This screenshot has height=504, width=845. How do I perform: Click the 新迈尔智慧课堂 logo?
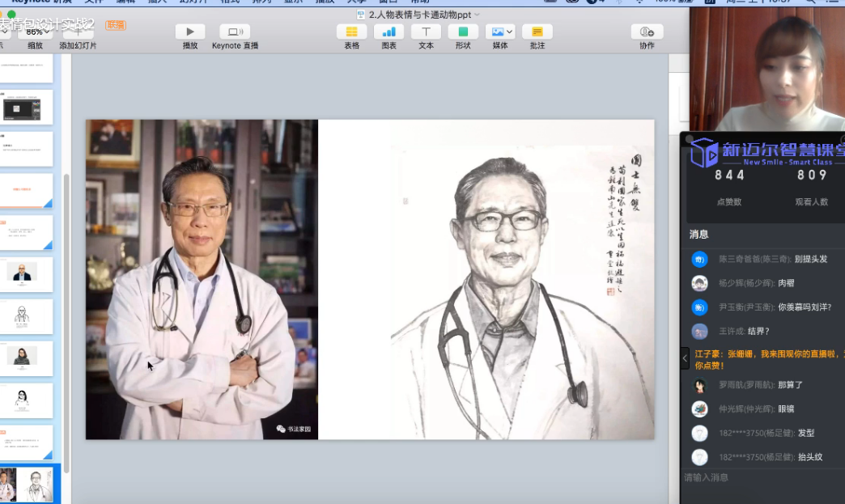click(768, 152)
